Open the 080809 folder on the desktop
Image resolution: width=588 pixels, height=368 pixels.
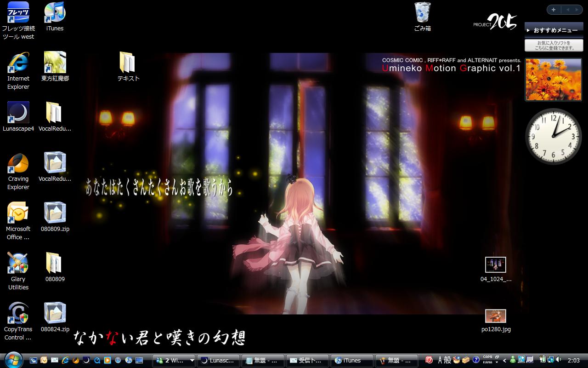point(55,267)
